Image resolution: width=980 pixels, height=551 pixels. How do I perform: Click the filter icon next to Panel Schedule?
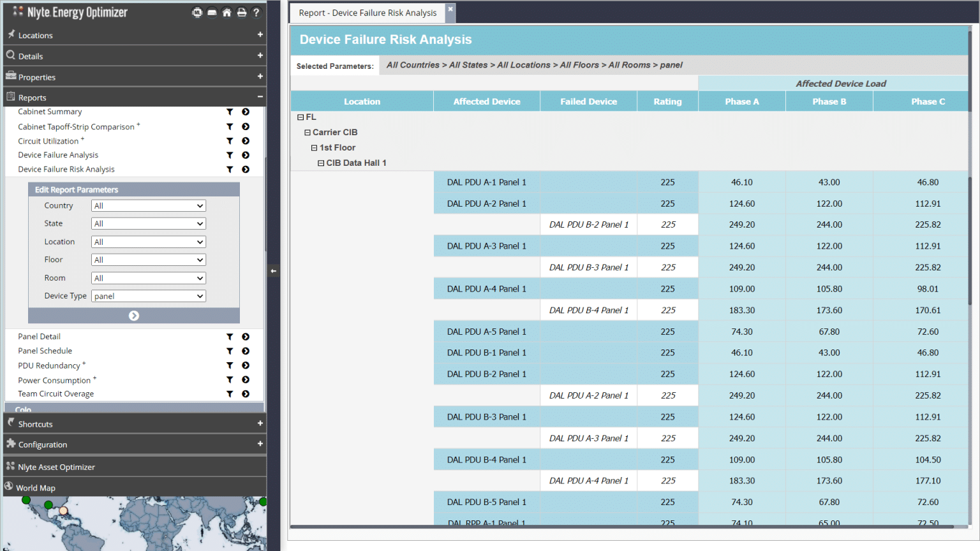point(230,351)
